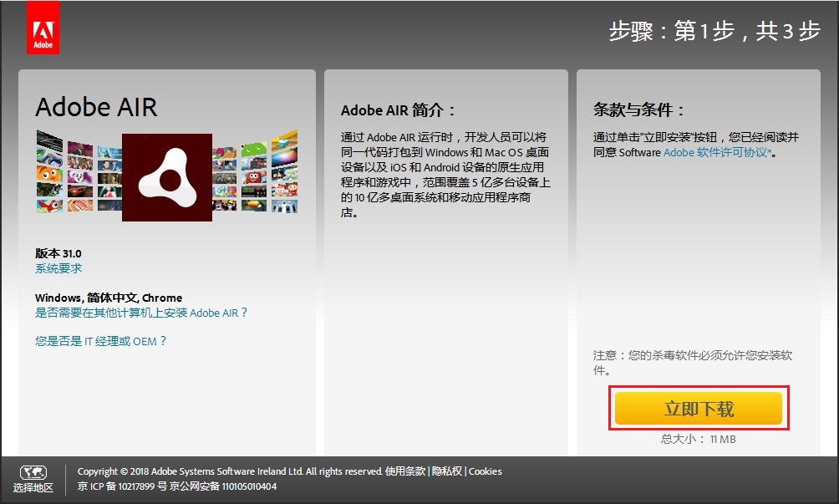Click the 京公网安备 110105010404 text
Screen dimensions: 839x504
point(223,486)
